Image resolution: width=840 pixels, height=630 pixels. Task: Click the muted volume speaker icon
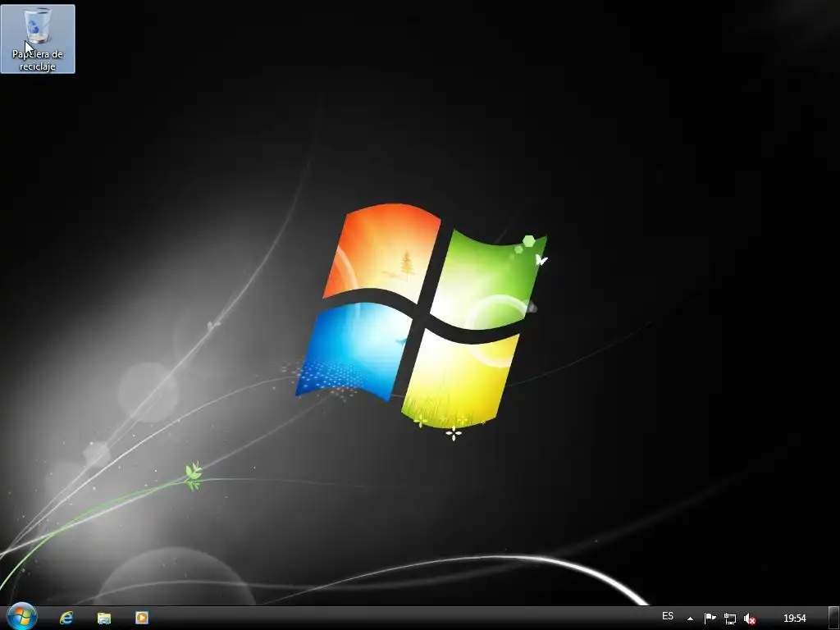pos(750,619)
